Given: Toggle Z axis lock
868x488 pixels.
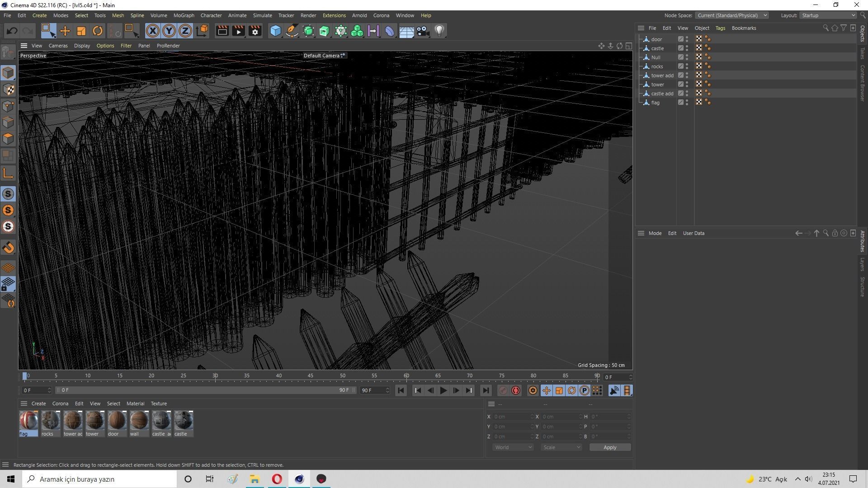Looking at the screenshot, I should (x=185, y=31).
